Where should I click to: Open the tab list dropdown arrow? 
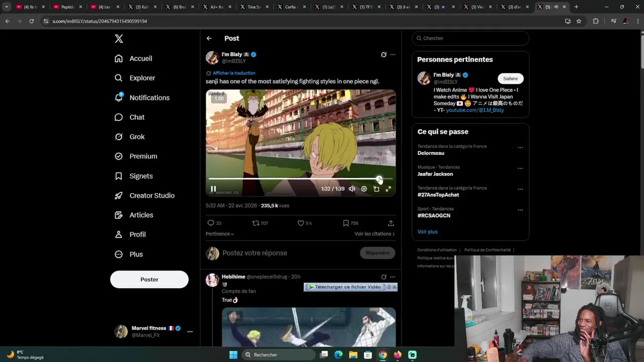click(x=7, y=7)
